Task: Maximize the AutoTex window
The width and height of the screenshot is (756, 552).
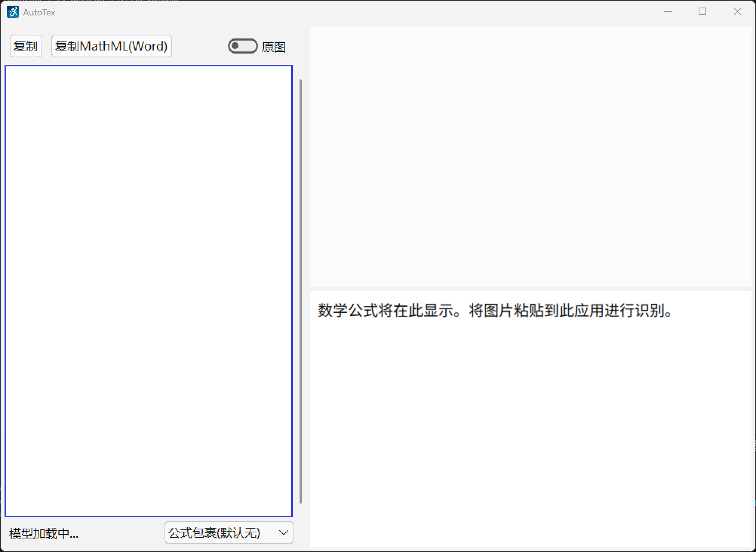Action: click(x=702, y=11)
